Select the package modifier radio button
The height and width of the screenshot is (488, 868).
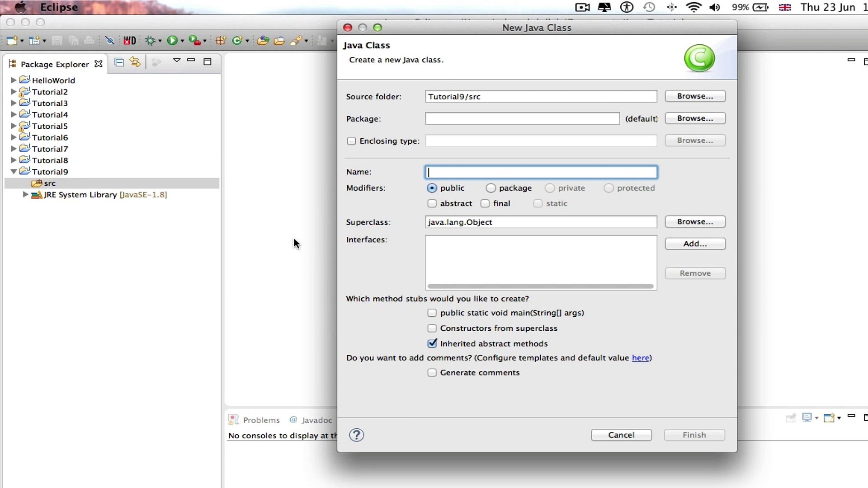pos(491,188)
